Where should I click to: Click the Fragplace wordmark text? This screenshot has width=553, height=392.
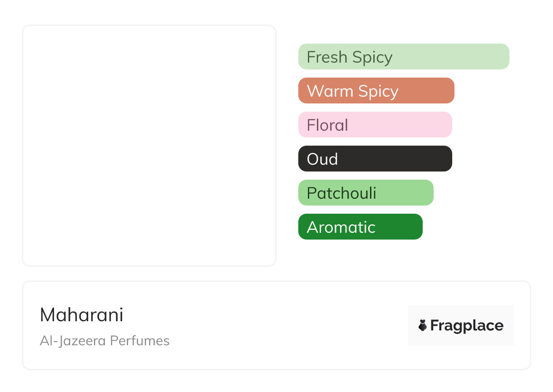click(467, 326)
